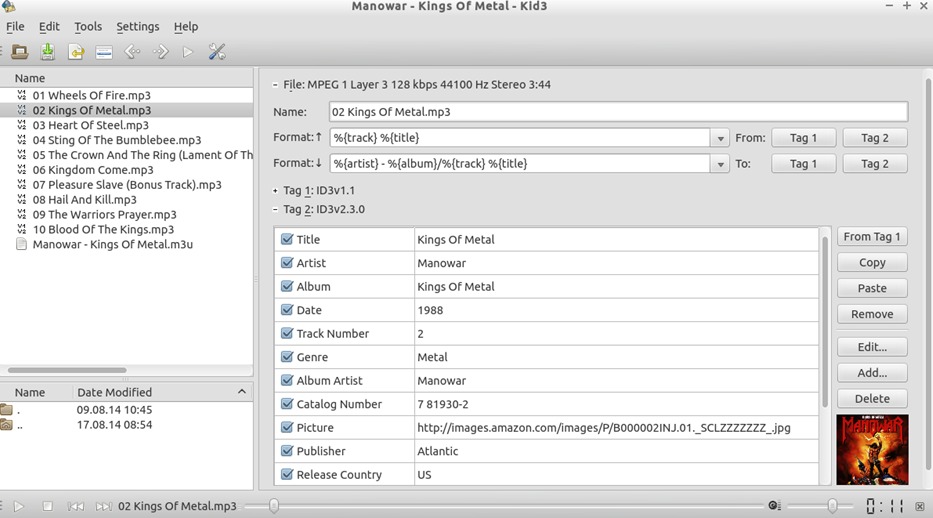Uncheck the Title field checkbox
Image resolution: width=933 pixels, height=518 pixels.
point(287,239)
